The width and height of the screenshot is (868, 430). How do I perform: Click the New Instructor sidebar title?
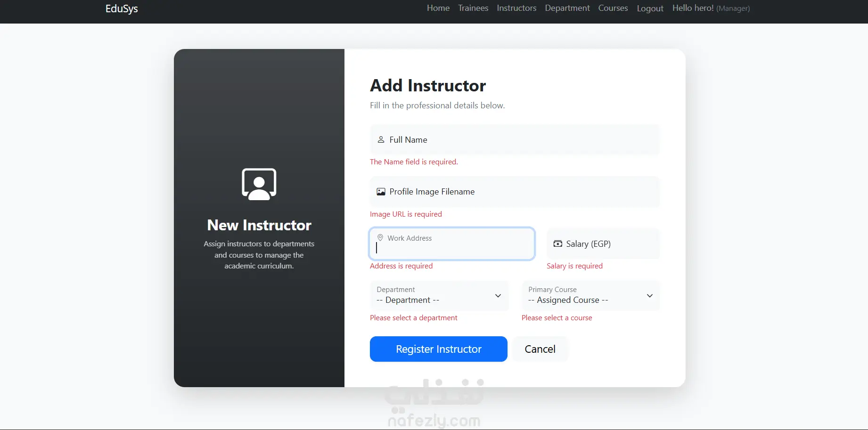click(259, 225)
